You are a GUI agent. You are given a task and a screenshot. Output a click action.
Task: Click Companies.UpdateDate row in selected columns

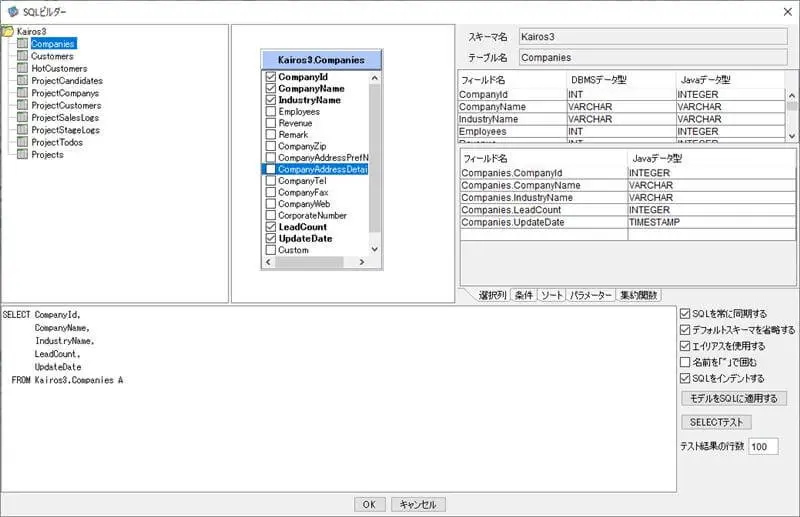click(628, 222)
